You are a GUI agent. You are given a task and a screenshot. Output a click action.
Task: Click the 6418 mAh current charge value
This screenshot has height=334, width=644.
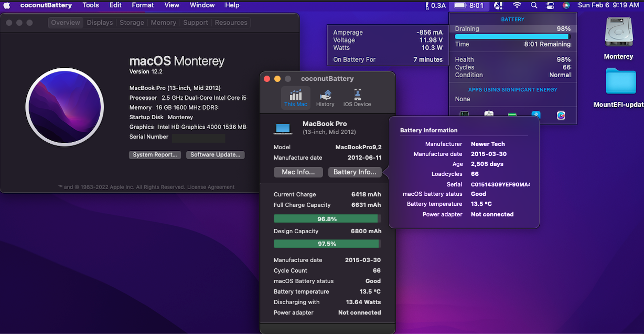(x=366, y=194)
